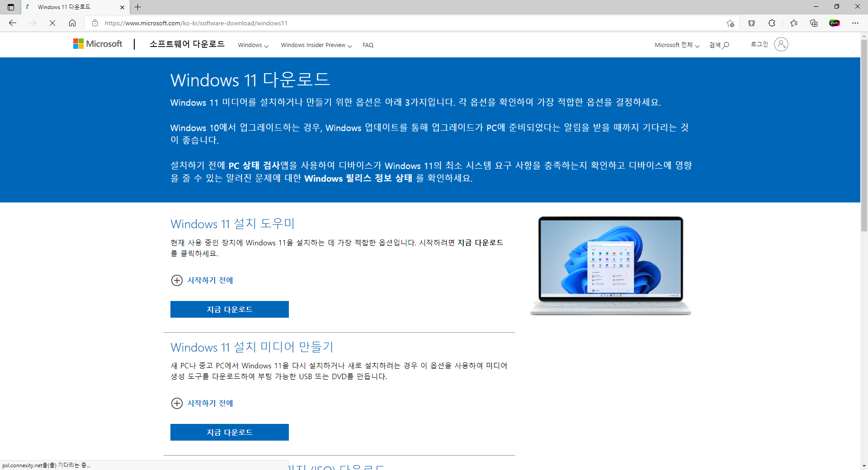Open Collections panel

[814, 23]
